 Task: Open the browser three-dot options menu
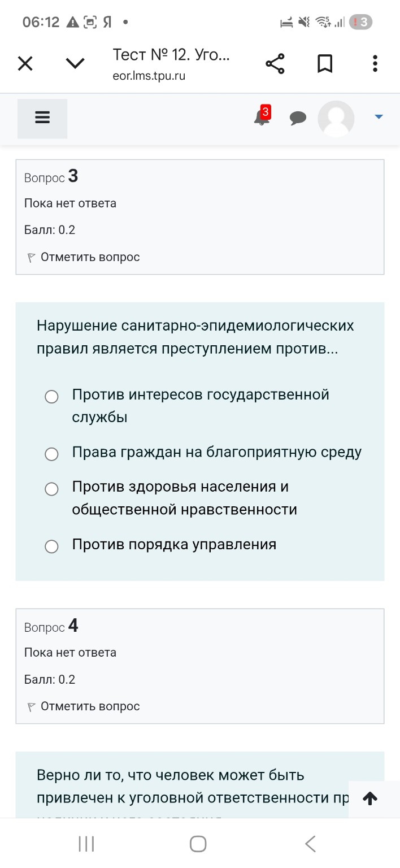pyautogui.click(x=375, y=63)
